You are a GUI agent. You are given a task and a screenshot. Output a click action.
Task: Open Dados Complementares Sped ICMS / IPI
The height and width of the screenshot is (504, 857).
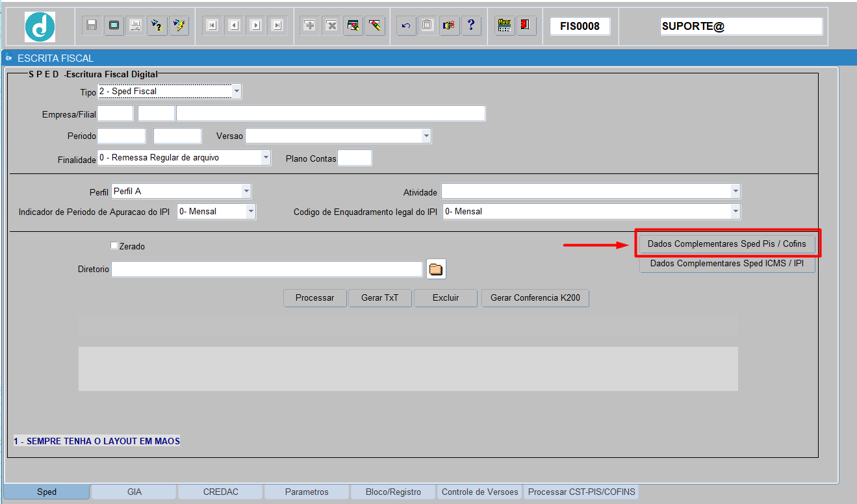pyautogui.click(x=727, y=264)
